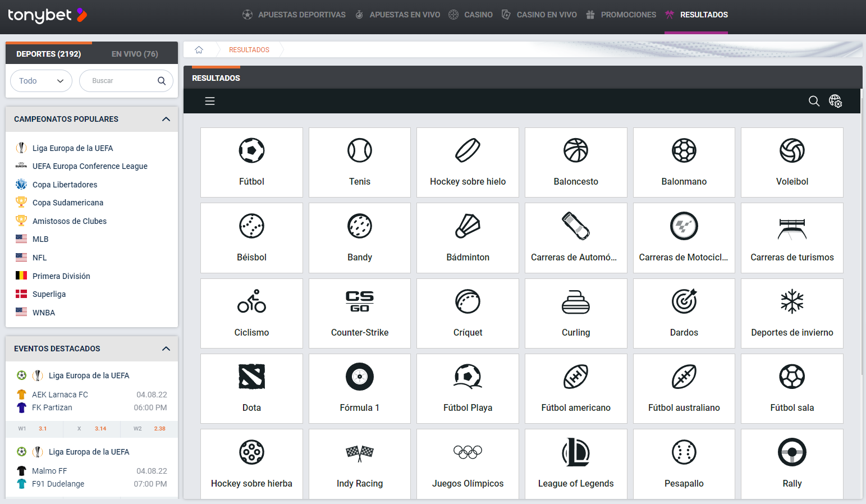Open the Copa Libertadores link
Viewport: 866px width, 504px height.
[65, 185]
